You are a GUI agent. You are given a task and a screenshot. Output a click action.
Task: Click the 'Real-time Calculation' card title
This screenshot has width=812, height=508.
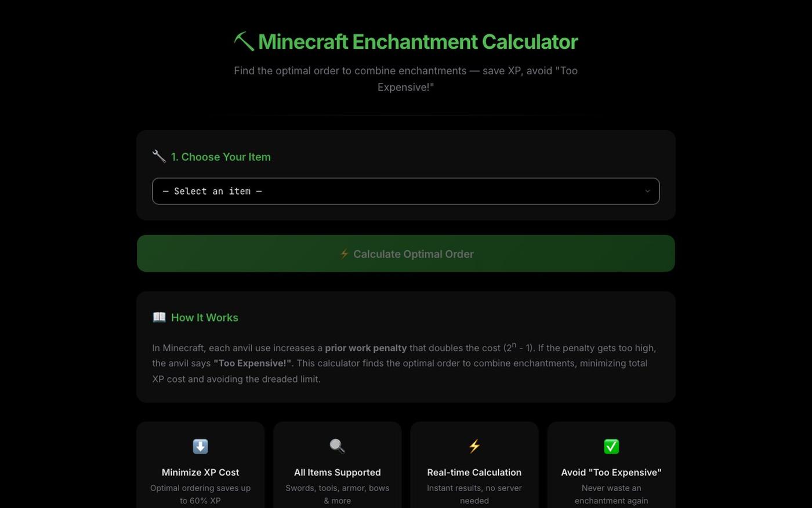474,472
